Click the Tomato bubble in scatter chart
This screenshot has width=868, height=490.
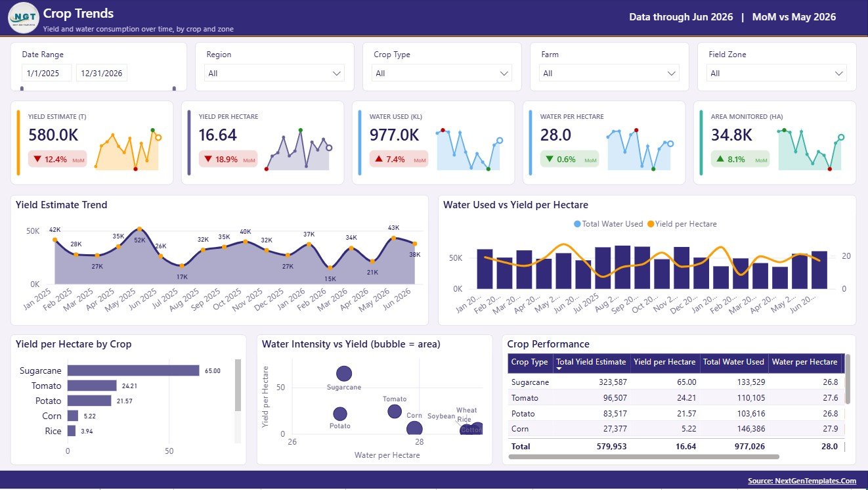coord(395,412)
